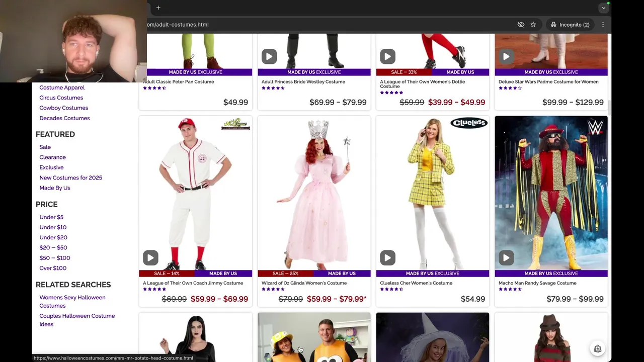Filter by Clearance in Featured

(52, 157)
